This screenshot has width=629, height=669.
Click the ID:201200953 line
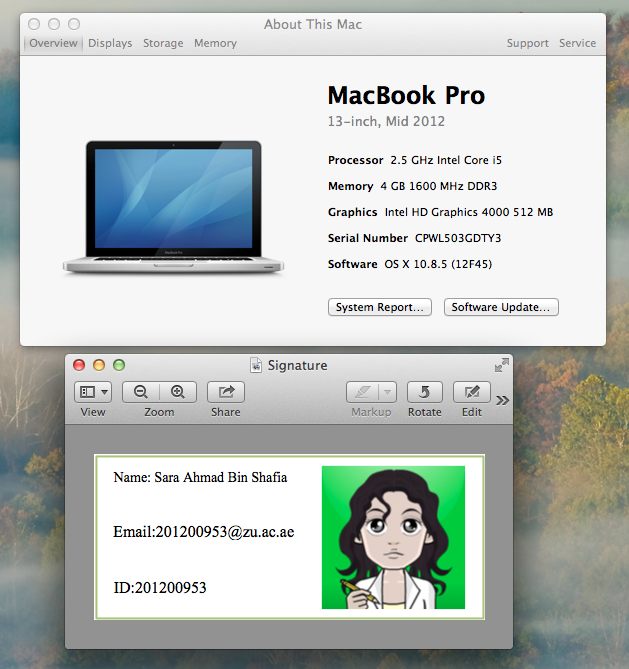[160, 588]
